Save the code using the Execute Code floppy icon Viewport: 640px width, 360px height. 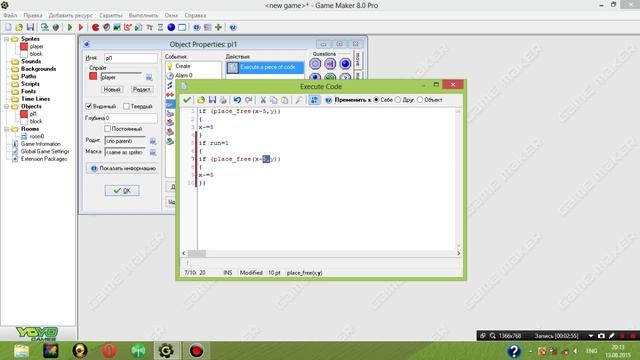pyautogui.click(x=212, y=100)
